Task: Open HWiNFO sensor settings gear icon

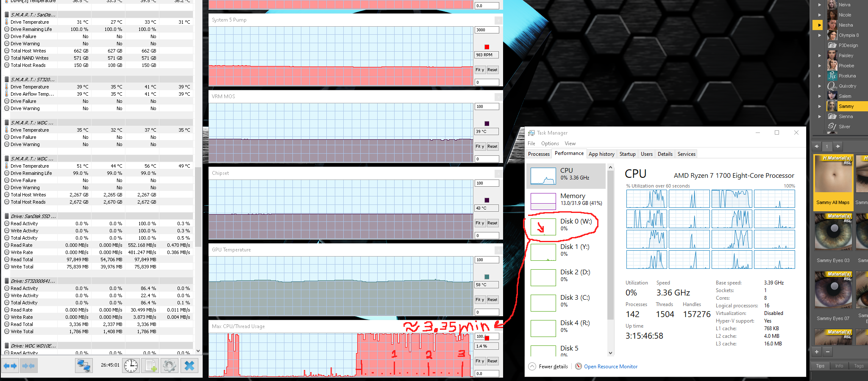Action: pyautogui.click(x=170, y=366)
